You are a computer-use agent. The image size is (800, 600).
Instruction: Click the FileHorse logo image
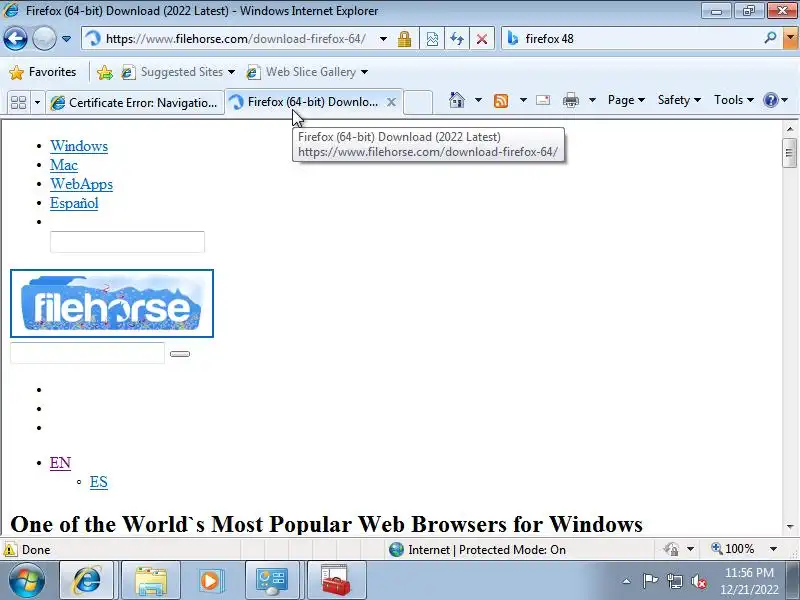tap(112, 304)
